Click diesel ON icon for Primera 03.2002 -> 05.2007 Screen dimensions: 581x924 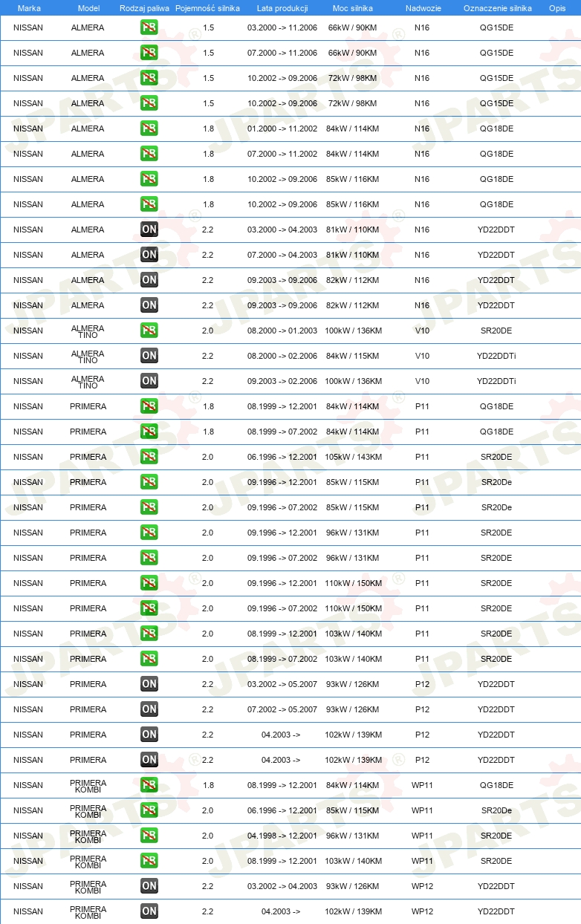coord(149,684)
